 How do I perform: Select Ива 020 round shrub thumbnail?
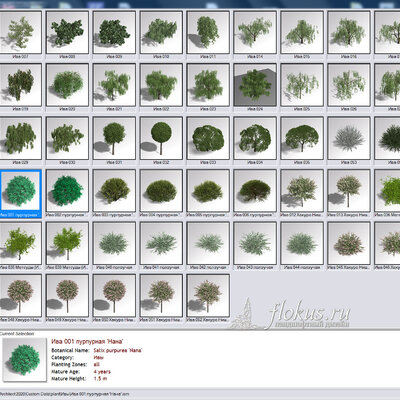[x=67, y=85]
